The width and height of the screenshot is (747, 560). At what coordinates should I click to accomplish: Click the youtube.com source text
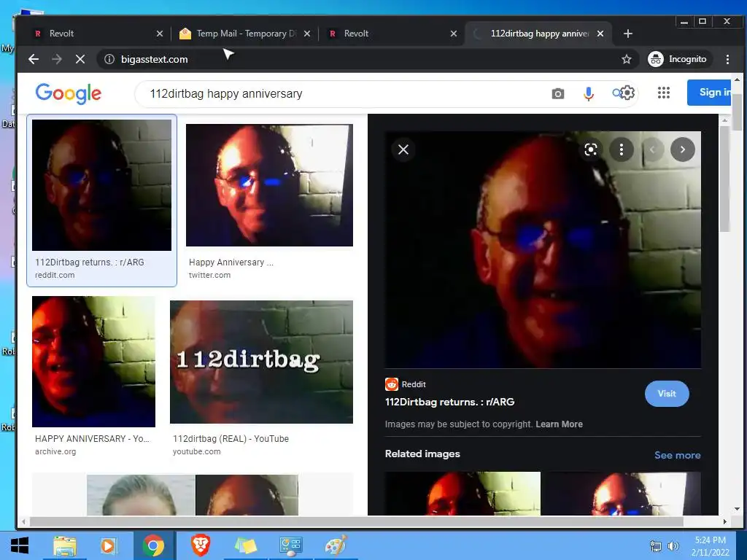197,451
